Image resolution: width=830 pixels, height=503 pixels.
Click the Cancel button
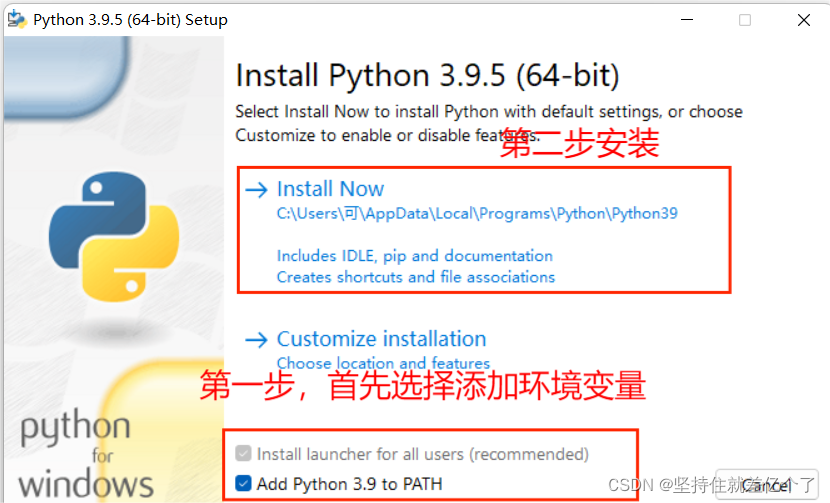[x=767, y=485]
